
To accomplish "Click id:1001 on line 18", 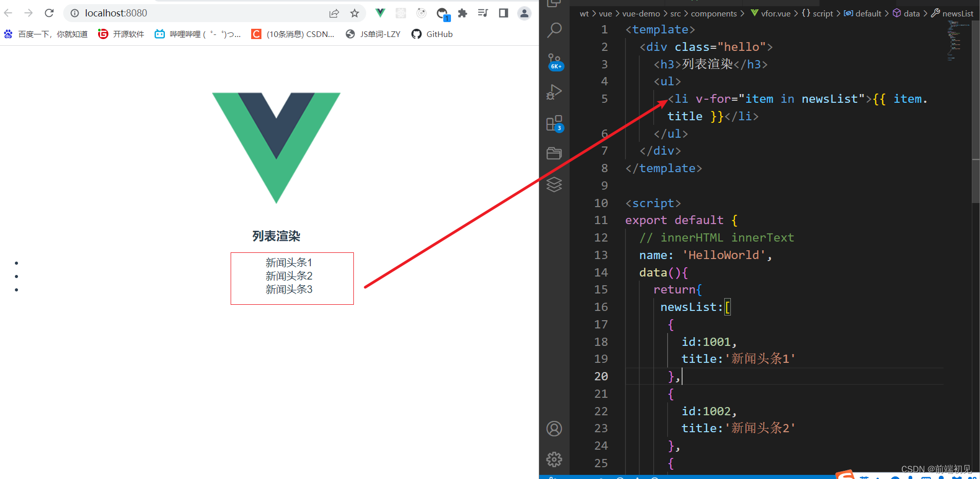I will coord(706,342).
